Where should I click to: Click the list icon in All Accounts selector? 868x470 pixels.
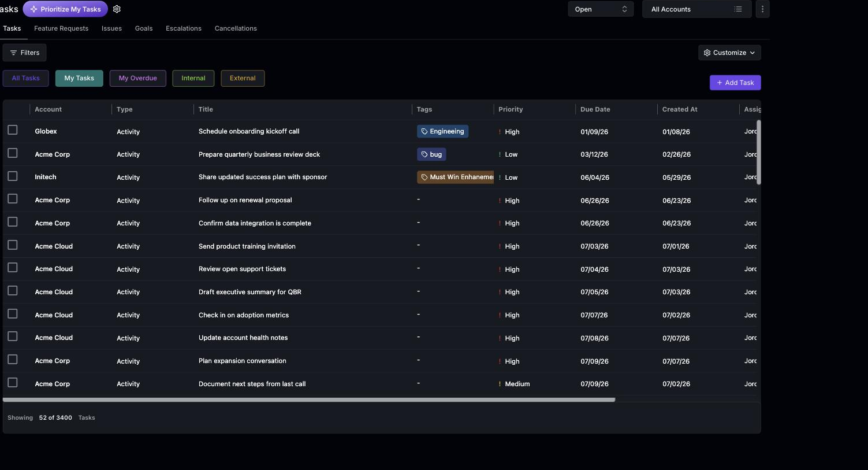point(738,9)
